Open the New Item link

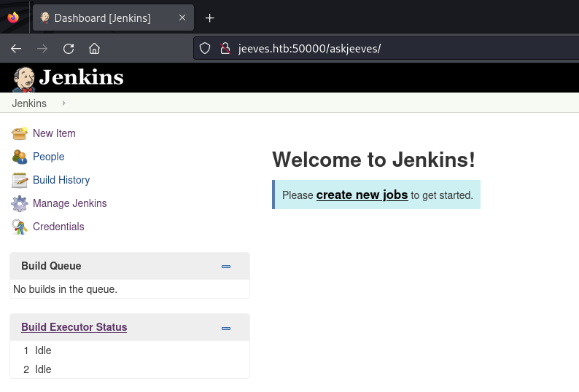pyautogui.click(x=54, y=133)
